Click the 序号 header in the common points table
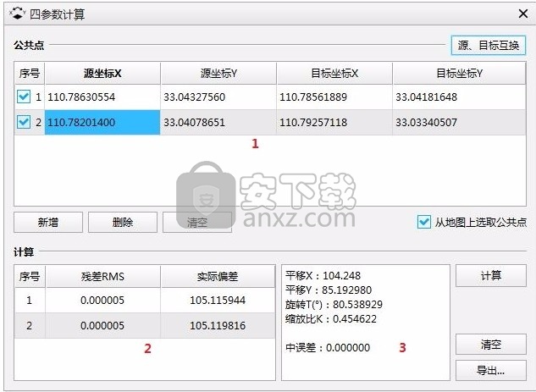Screen dimensions: 536x392 point(30,73)
